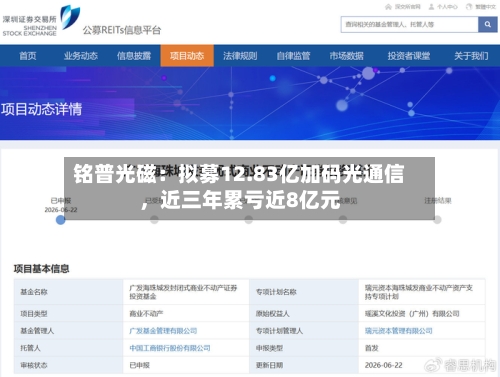Open 个人中心 user link
Image resolution: width=500 pixels, height=377 pixels.
(x=443, y=7)
